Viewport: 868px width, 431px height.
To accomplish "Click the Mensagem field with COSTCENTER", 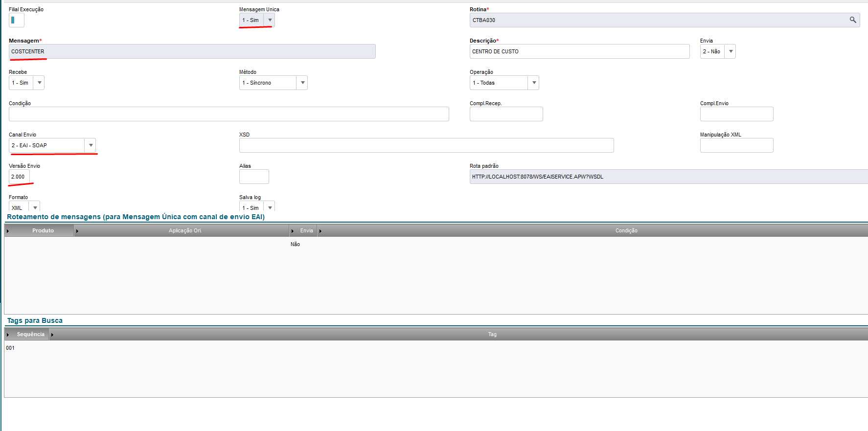I will click(x=192, y=51).
